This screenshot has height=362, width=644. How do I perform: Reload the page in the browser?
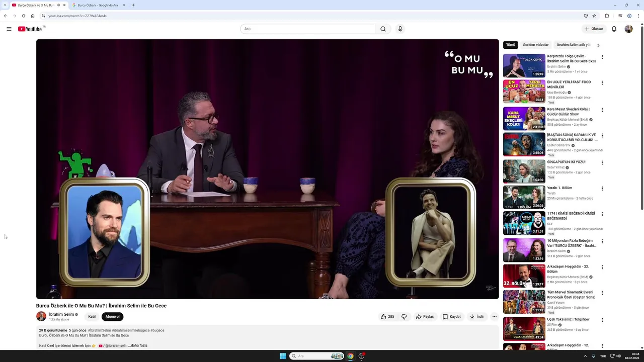tap(24, 16)
